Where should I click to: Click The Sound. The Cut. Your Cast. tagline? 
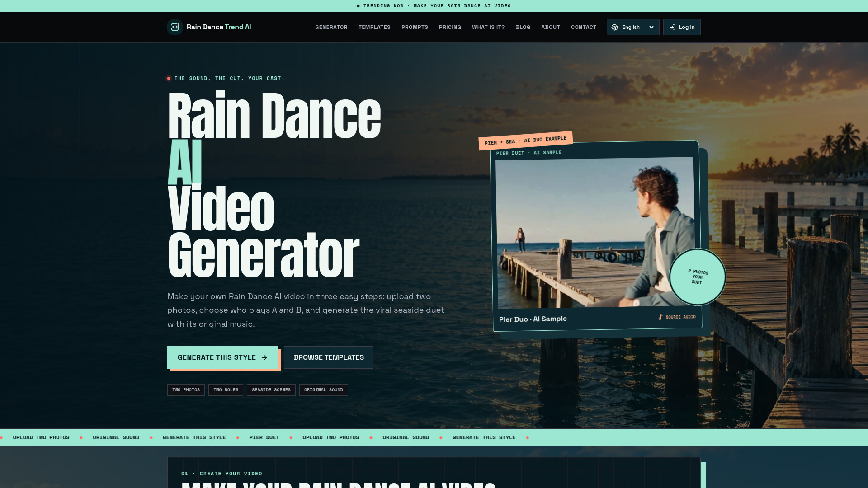tap(230, 78)
